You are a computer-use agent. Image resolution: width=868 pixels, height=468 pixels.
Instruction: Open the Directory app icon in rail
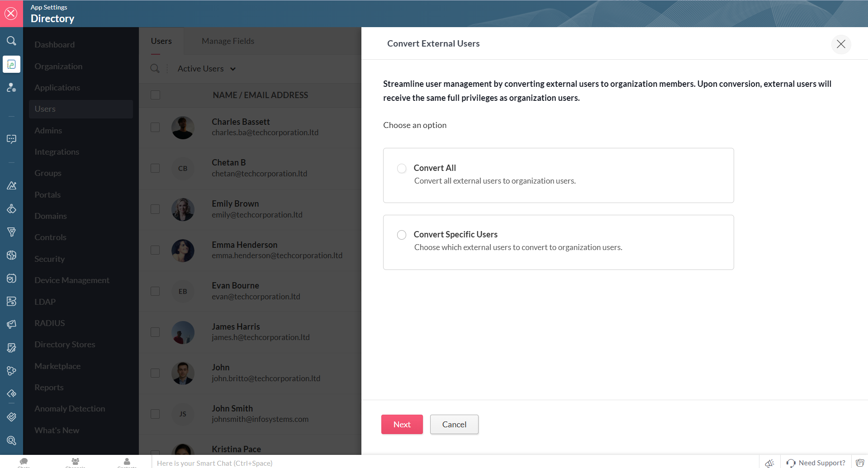pyautogui.click(x=11, y=65)
